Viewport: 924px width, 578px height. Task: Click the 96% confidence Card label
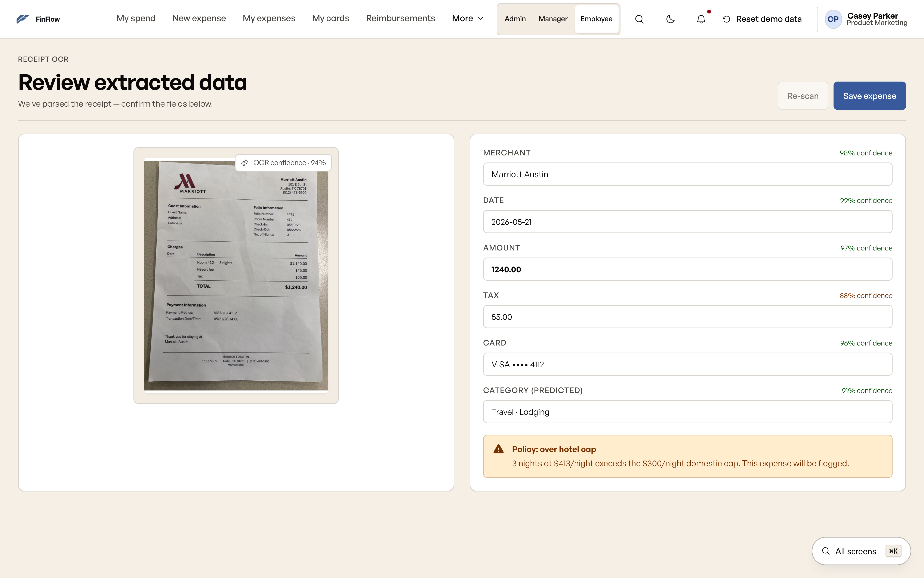point(866,343)
